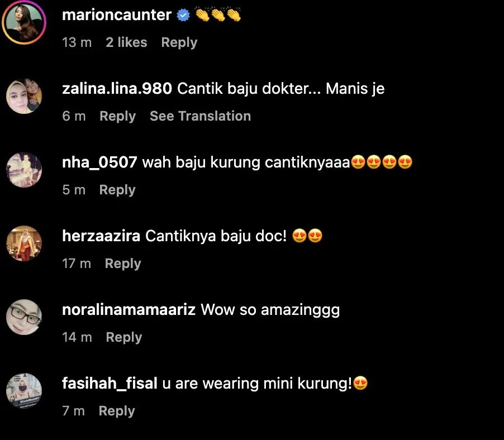The image size is (504, 440).
Task: Open the zalina.lina.980 username link
Action: [117, 88]
